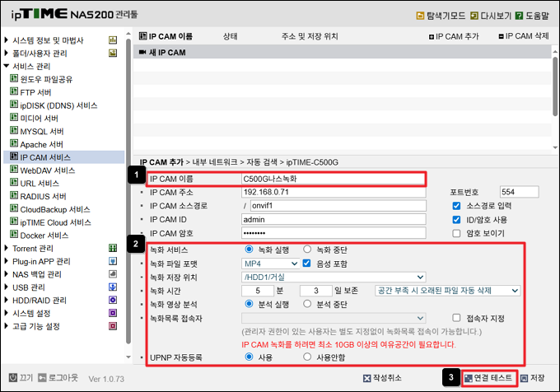
Task: Click the 시스템 정보 및 마법사 icon
Action: [x=113, y=40]
